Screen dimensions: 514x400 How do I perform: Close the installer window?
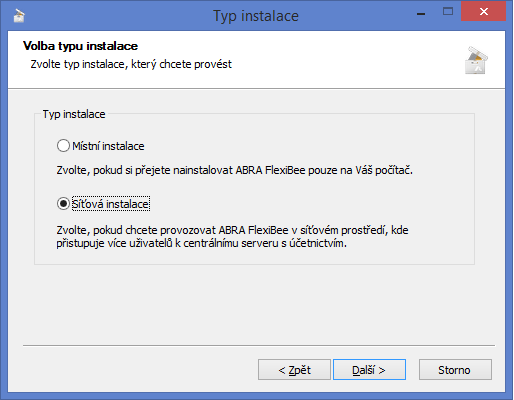[x=484, y=12]
